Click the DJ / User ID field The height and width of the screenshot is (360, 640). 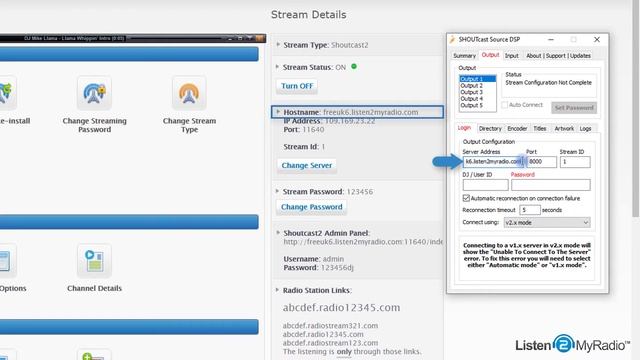(x=485, y=185)
